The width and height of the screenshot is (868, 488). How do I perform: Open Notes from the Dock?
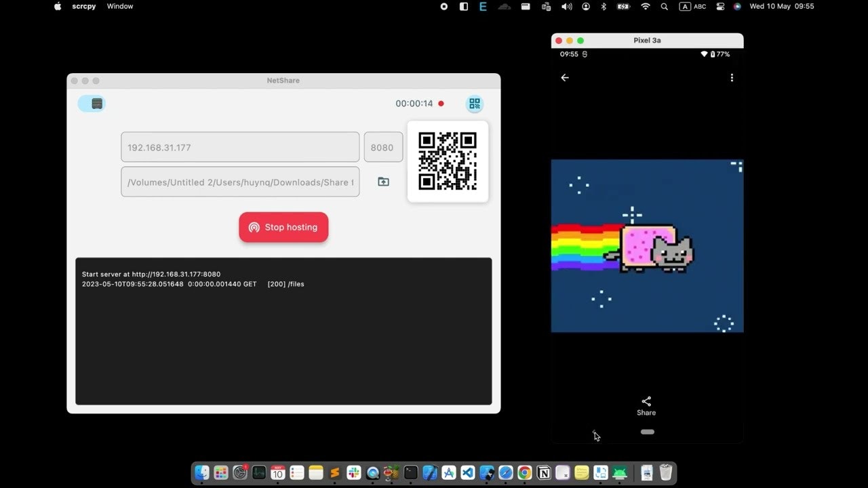(316, 473)
